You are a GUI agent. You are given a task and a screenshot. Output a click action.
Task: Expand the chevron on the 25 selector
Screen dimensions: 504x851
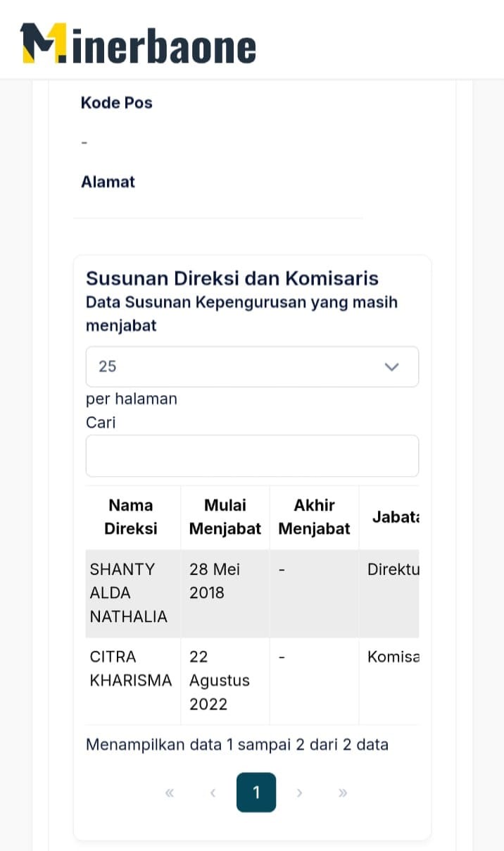pos(391,366)
